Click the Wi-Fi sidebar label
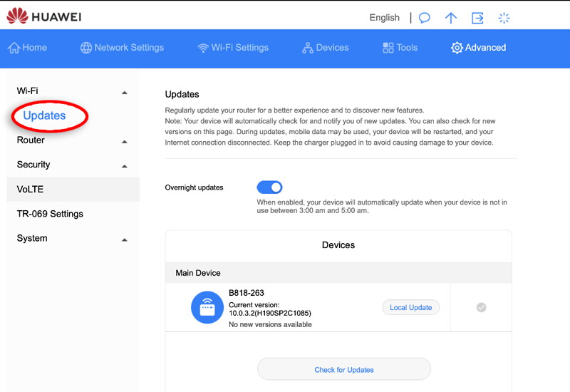This screenshot has width=570, height=392. (27, 91)
